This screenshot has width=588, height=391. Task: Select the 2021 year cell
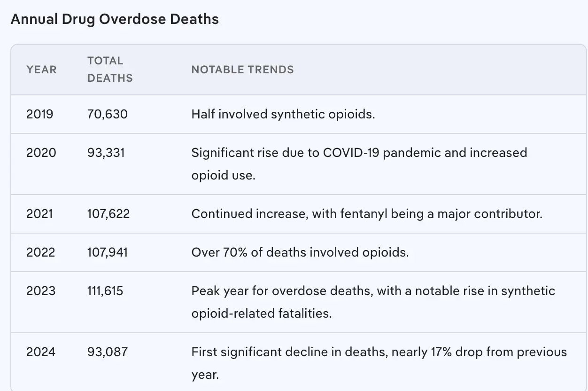click(40, 214)
